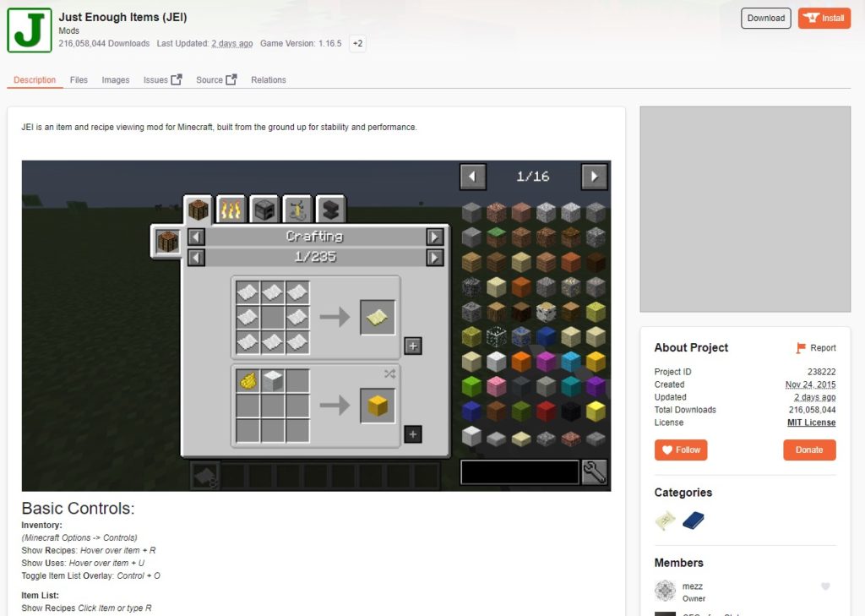Open the mezz member profile link
Image resolution: width=865 pixels, height=616 pixels.
[693, 586]
